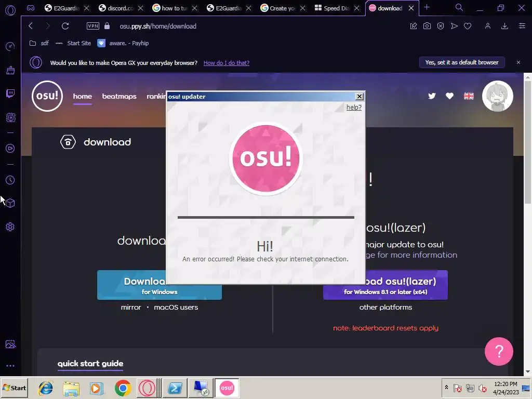
Task: Close the Speed Dial tab
Action: pos(356,8)
